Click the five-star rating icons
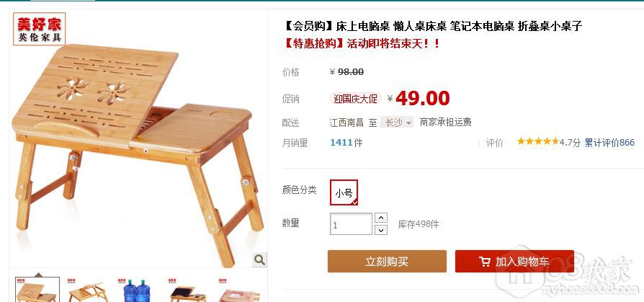This screenshot has height=302, width=644. [x=537, y=142]
